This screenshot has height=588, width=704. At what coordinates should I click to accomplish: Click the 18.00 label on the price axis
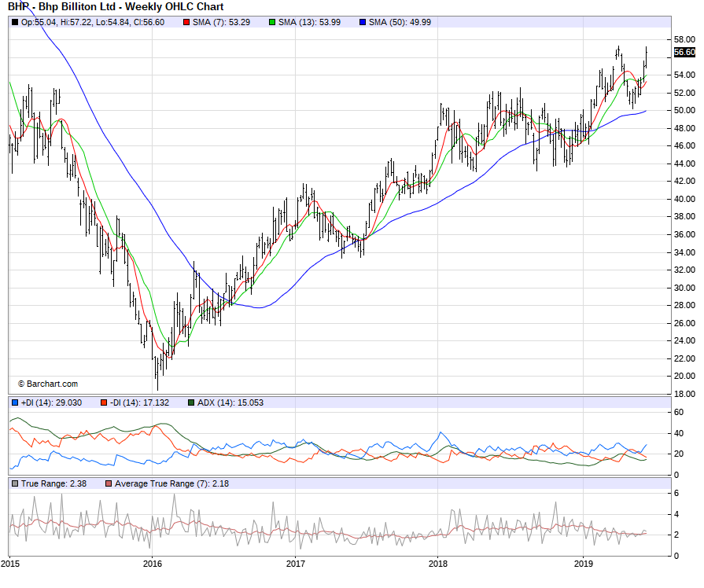coord(684,394)
